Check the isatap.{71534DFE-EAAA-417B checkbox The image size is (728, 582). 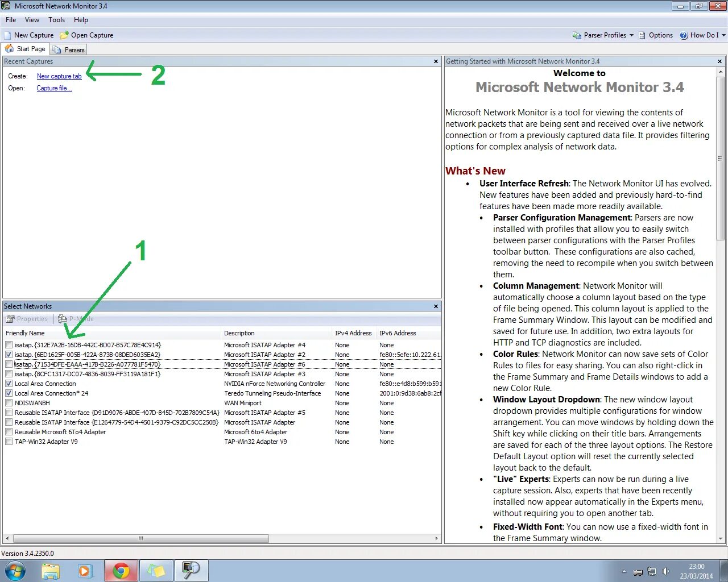9,364
